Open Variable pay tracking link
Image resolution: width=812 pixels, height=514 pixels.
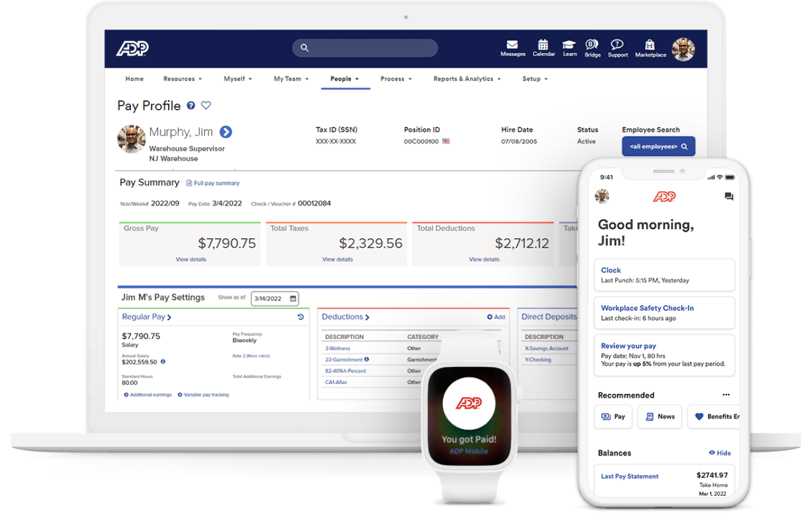[x=203, y=395]
